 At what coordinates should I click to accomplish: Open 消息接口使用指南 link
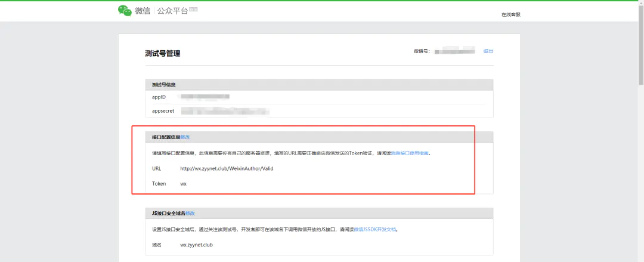[x=410, y=153]
